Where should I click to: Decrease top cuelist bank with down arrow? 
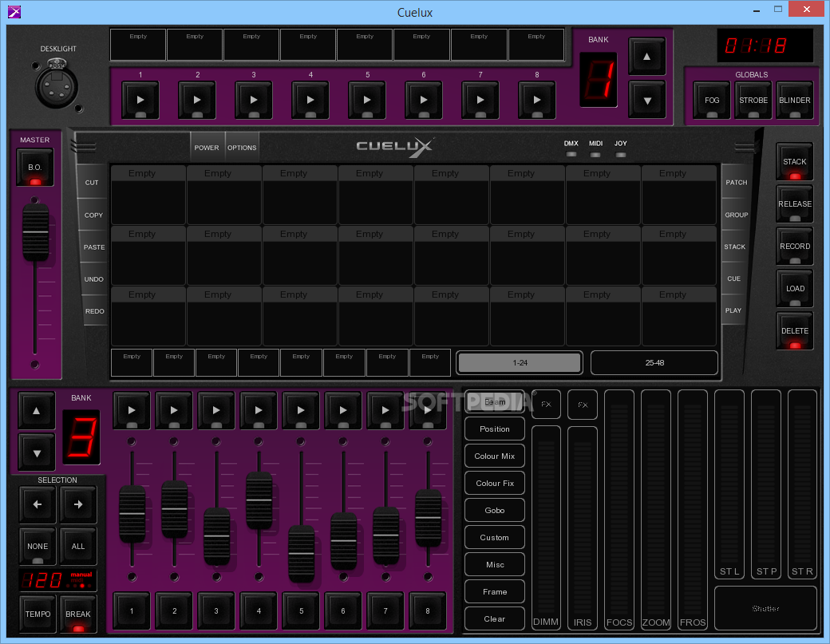tap(647, 100)
